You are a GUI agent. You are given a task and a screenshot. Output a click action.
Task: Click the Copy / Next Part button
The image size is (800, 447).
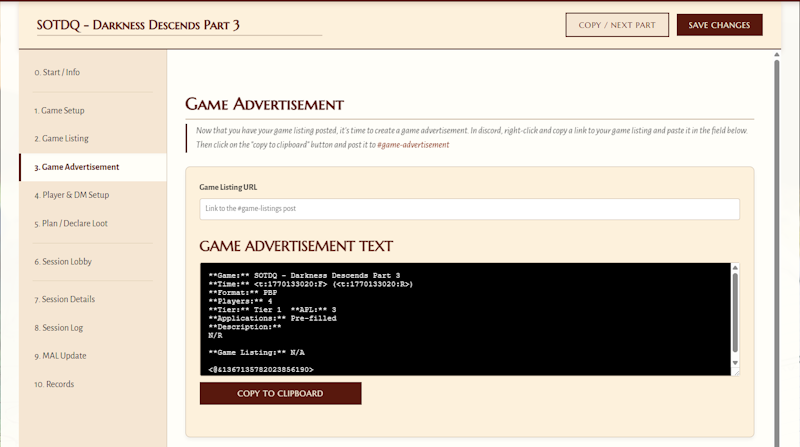point(617,25)
